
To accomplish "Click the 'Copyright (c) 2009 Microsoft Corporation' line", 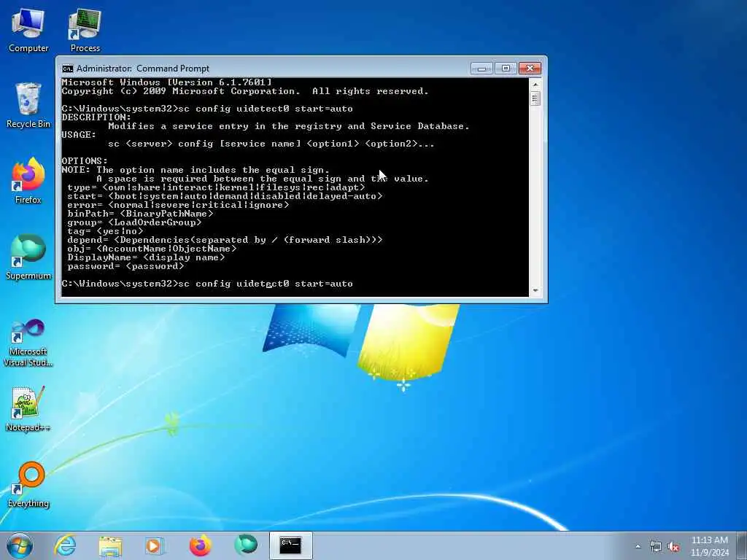I will pos(245,91).
